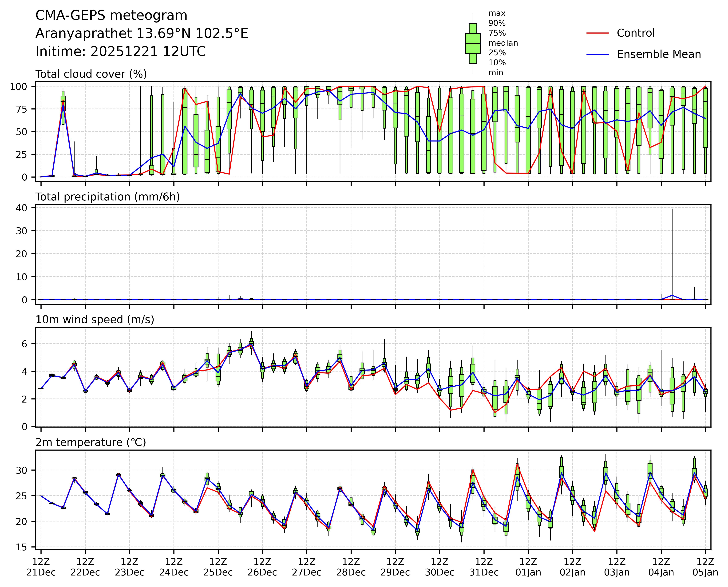
Task: Click the 'CMA-GEPS meteogram' title text
Action: [x=111, y=16]
